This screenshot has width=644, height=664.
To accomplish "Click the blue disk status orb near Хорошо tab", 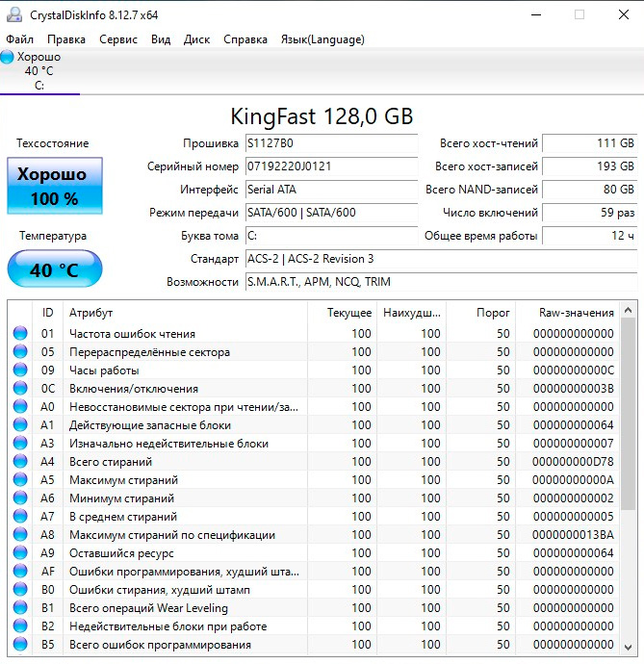I will (8, 57).
